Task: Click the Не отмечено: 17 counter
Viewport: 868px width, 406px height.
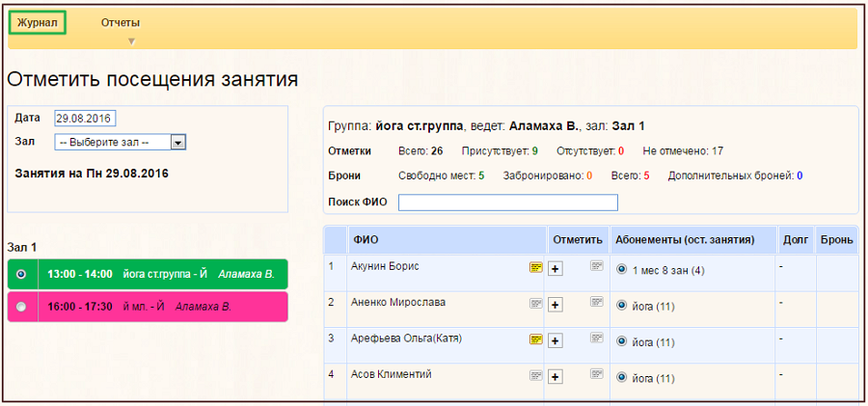Action: [683, 150]
